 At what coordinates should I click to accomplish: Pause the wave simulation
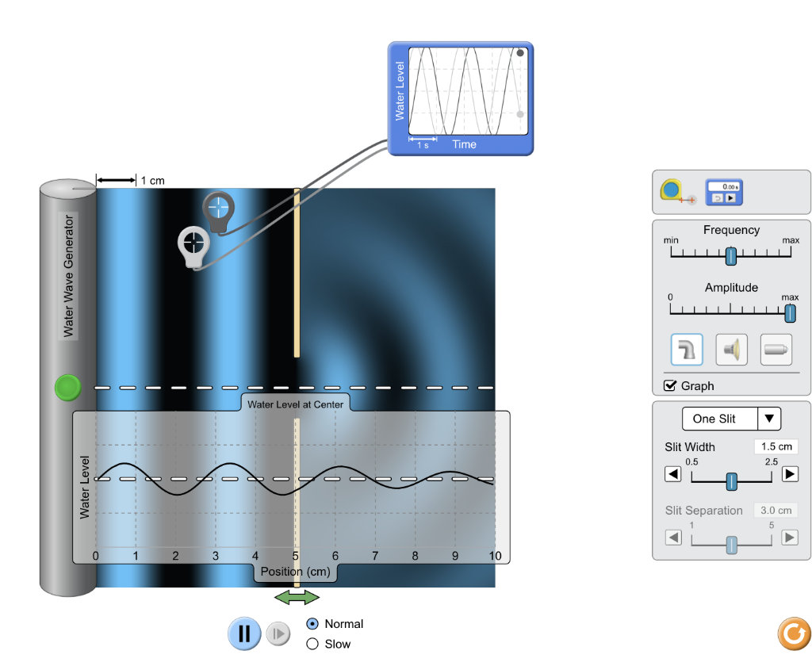tap(243, 633)
